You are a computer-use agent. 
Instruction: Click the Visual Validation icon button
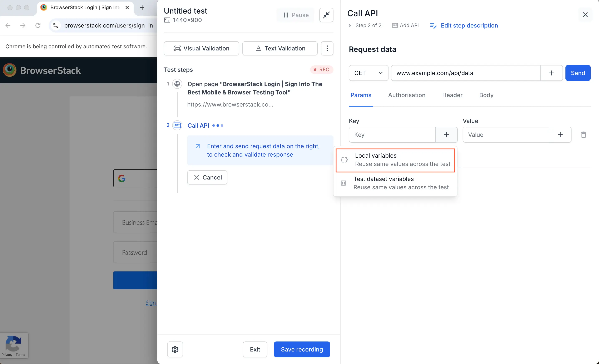point(178,48)
